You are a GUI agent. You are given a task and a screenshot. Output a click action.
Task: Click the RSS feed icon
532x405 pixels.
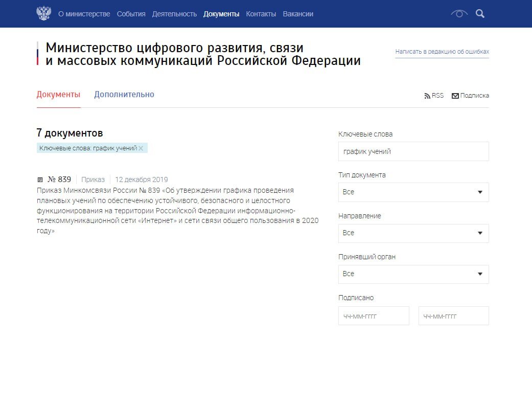427,96
